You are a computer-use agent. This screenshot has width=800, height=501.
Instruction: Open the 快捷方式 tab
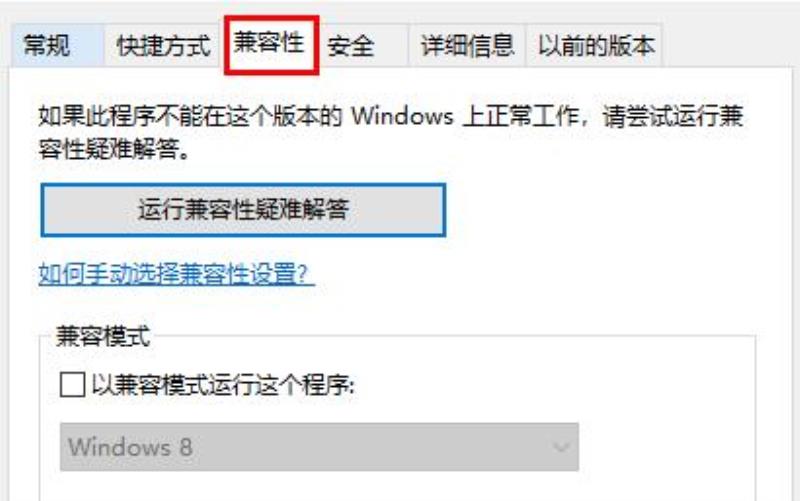pyautogui.click(x=163, y=45)
